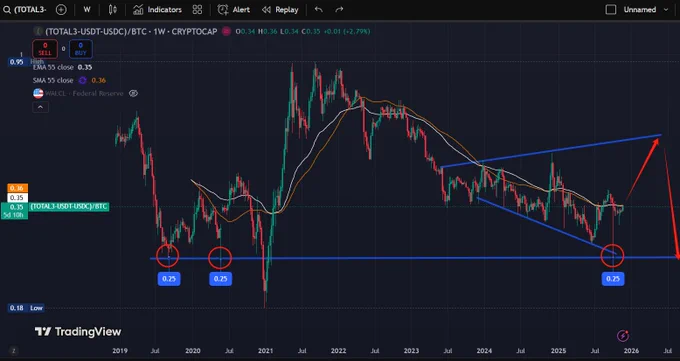Click the orange 0.36 SMA price label
The height and width of the screenshot is (361, 680).
click(17, 188)
